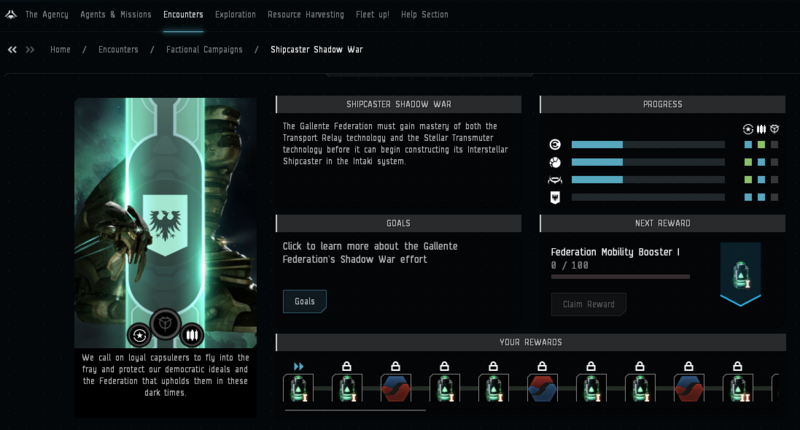
Task: Select the first unlocked booster reward in Your Rewards
Action: click(x=298, y=388)
